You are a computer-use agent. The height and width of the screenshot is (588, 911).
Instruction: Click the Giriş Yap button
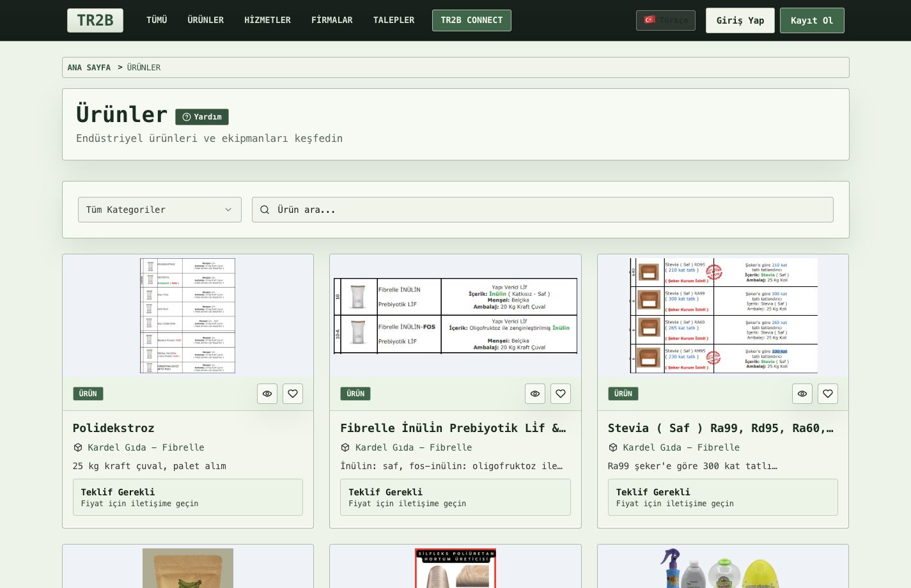[740, 20]
